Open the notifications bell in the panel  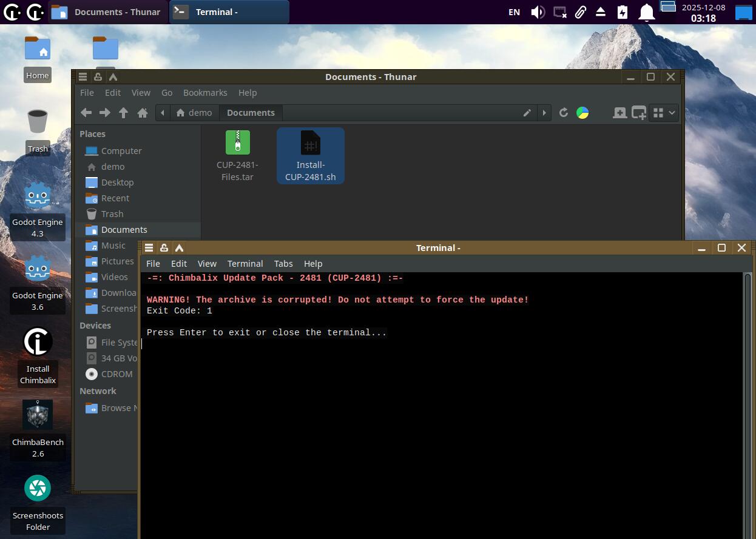(647, 12)
